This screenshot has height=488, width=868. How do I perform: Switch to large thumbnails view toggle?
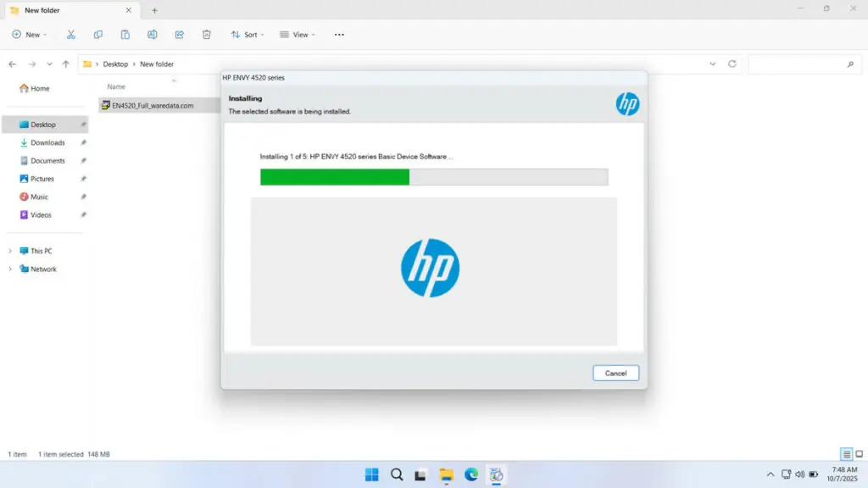point(860,455)
